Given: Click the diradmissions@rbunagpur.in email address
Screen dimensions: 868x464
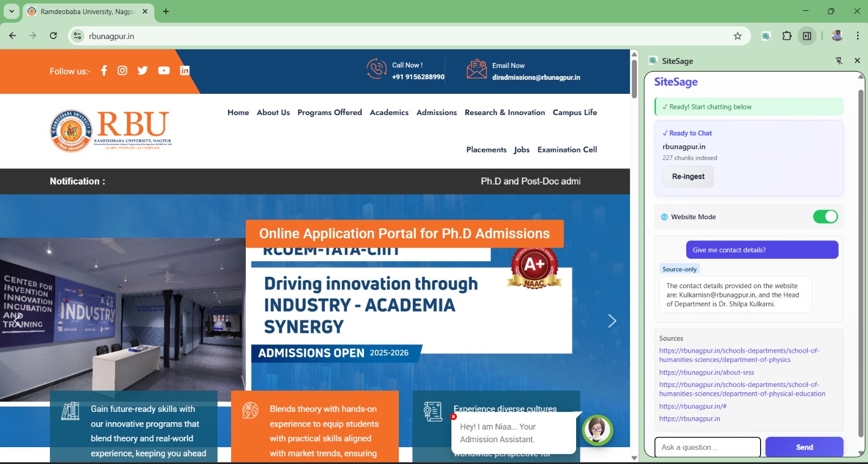Looking at the screenshot, I should tap(536, 78).
